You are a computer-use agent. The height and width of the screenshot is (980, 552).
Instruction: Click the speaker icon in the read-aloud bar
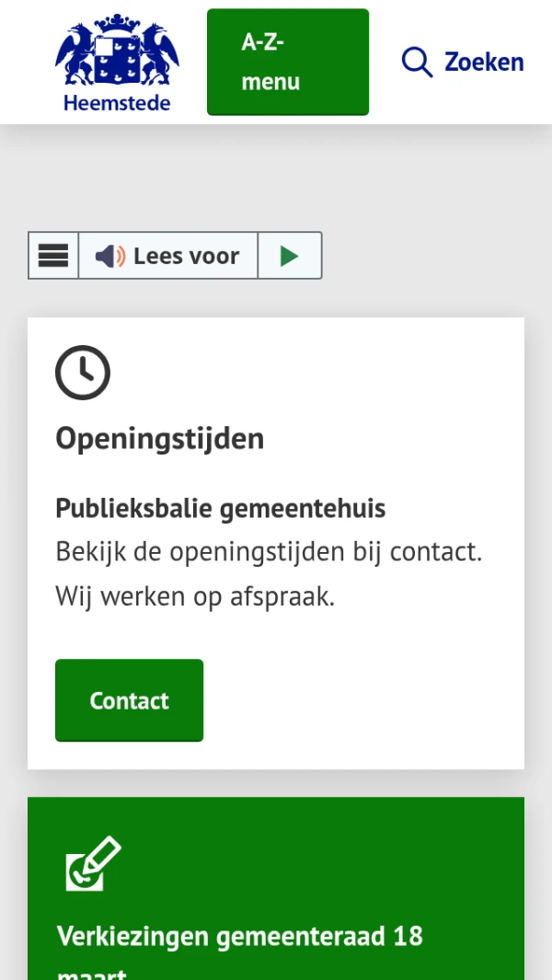[109, 256]
